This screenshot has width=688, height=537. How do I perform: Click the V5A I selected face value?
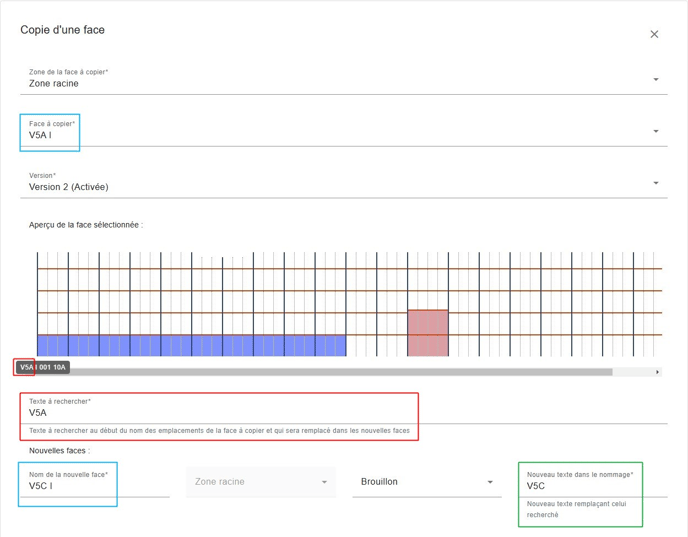coord(40,135)
